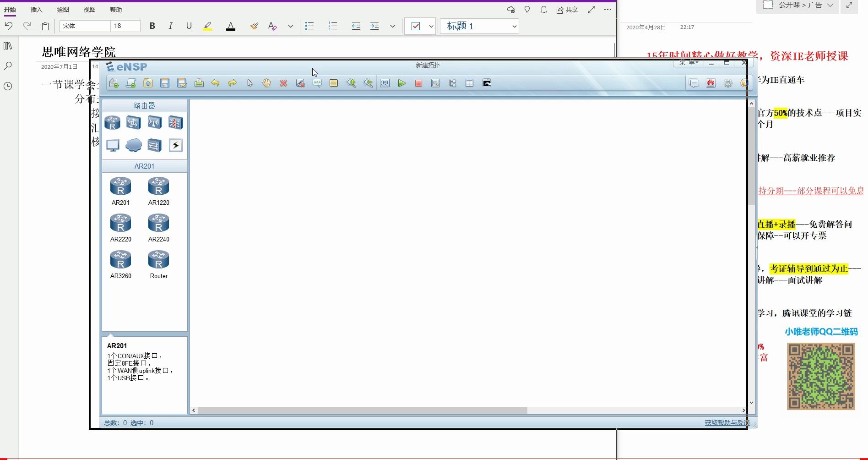Select the WLAN device category icon
The height and width of the screenshot is (460, 868).
click(x=154, y=123)
